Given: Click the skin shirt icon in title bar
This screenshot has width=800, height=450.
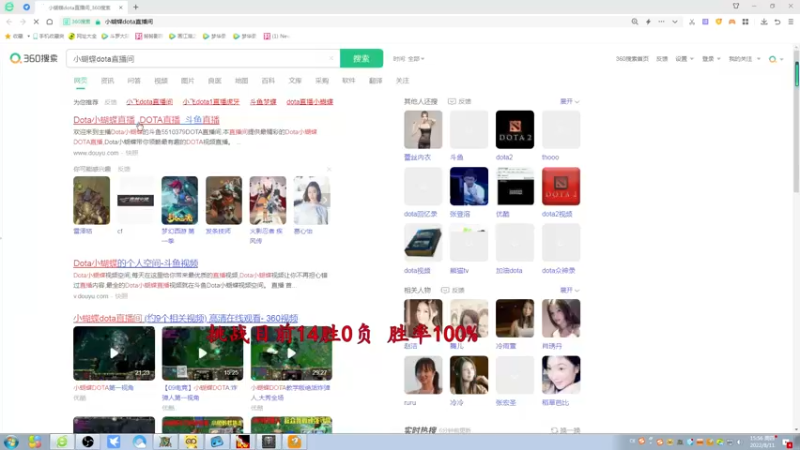Looking at the screenshot, I should [x=736, y=6].
